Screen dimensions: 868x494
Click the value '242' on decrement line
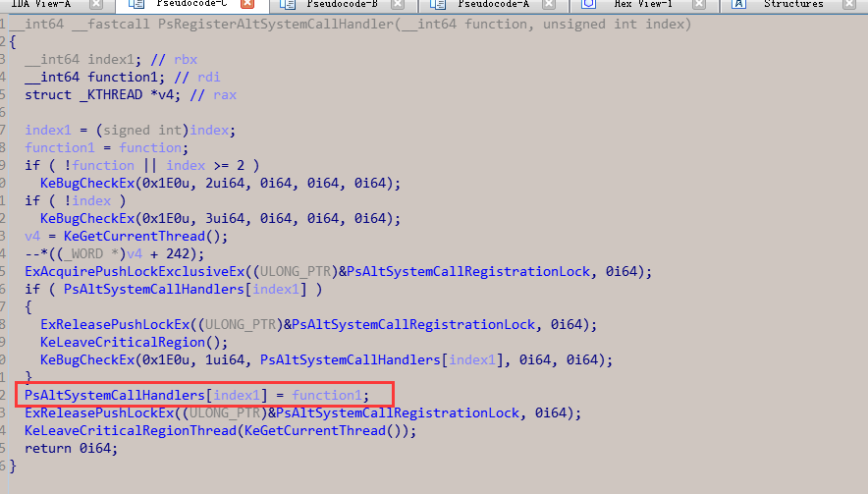(178, 254)
